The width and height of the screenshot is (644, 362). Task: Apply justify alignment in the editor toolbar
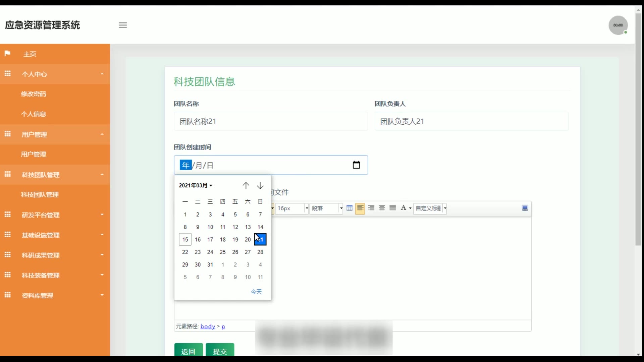click(392, 208)
